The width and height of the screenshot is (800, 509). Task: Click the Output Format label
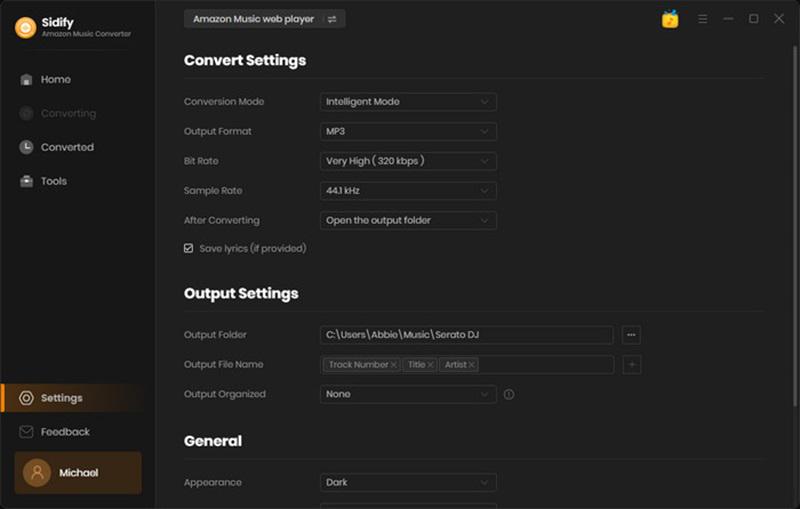[217, 131]
